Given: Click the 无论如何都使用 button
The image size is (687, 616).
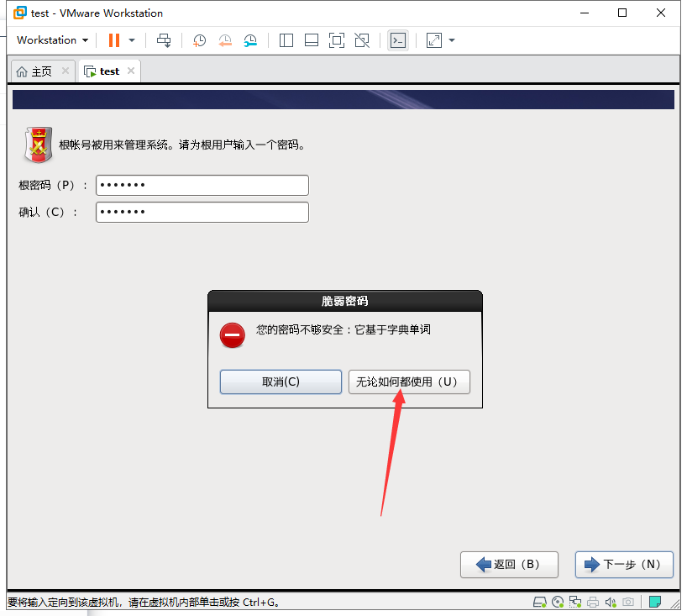Looking at the screenshot, I should [409, 382].
